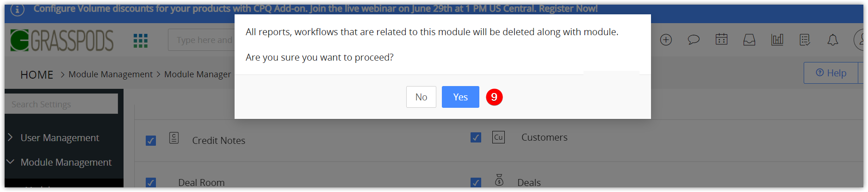Click the quick create plus icon
Image resolution: width=868 pixels, height=192 pixels.
666,40
